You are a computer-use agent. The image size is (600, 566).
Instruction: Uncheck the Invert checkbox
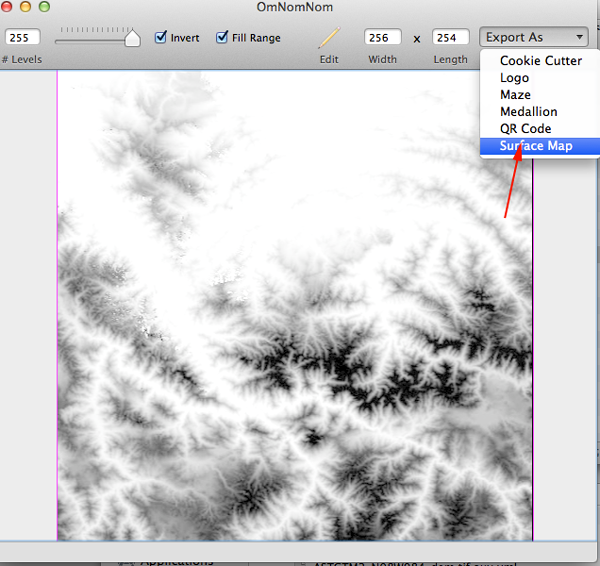point(161,37)
